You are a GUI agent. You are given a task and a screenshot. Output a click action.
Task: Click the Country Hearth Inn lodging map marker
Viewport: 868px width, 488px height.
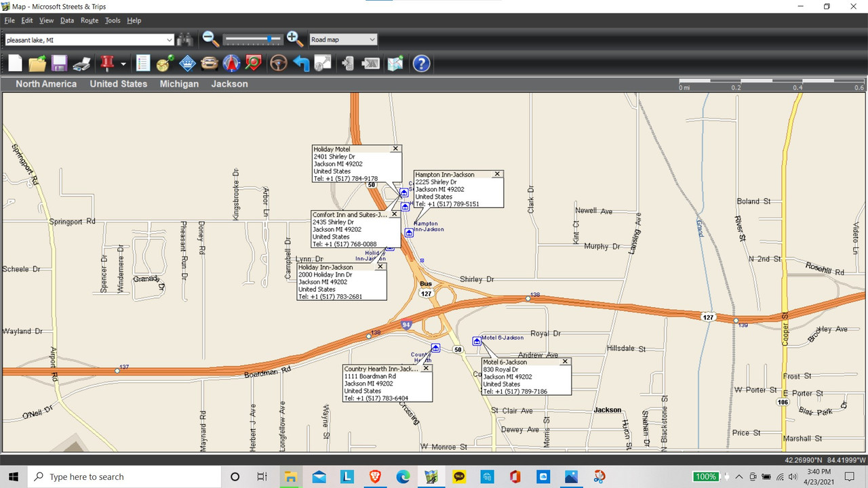(x=435, y=348)
